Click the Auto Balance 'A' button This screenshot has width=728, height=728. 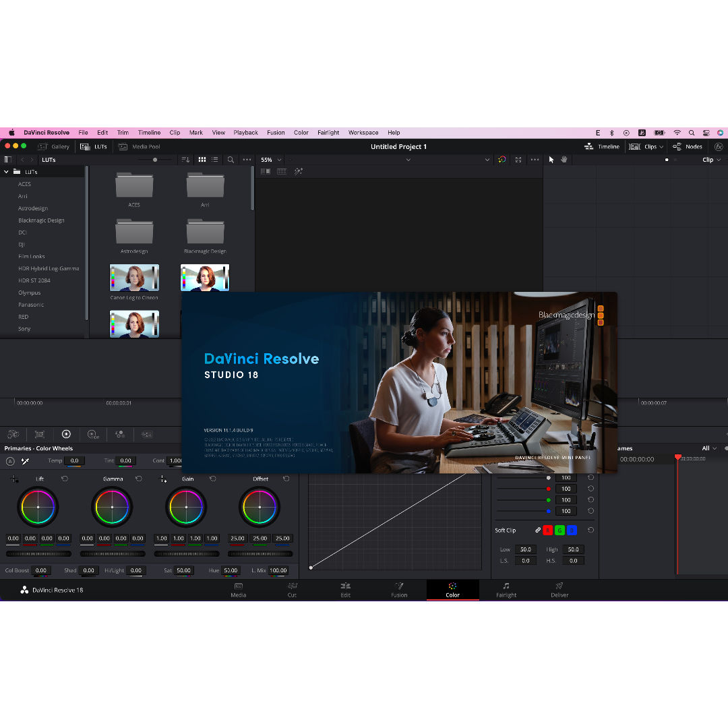pyautogui.click(x=10, y=461)
